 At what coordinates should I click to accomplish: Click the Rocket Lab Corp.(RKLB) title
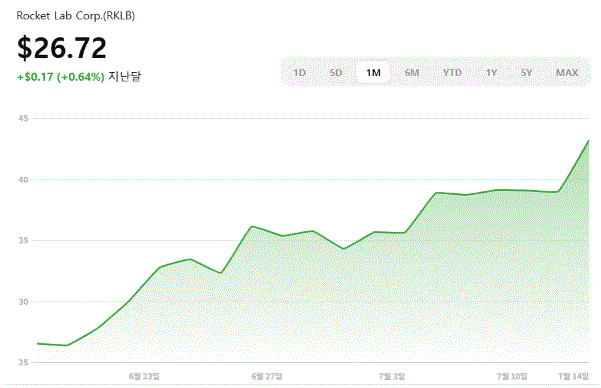[76, 16]
